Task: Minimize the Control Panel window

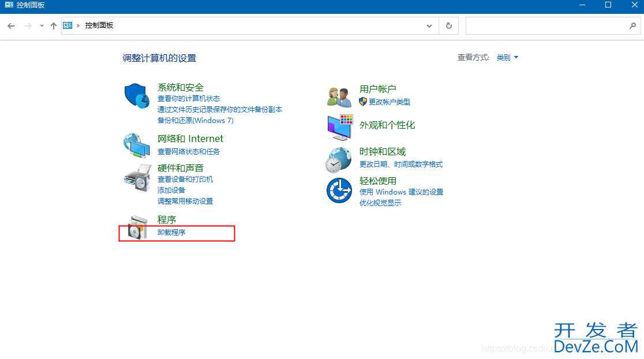Action: coord(582,5)
